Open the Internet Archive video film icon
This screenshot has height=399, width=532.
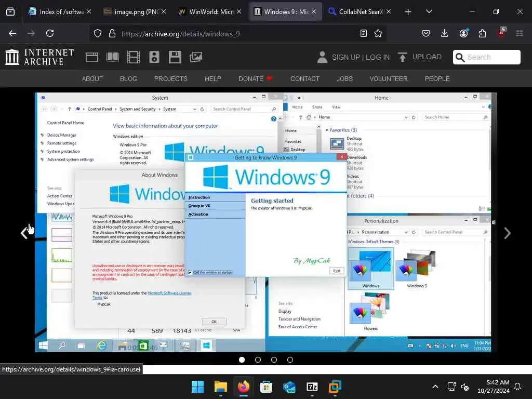pyautogui.click(x=134, y=57)
